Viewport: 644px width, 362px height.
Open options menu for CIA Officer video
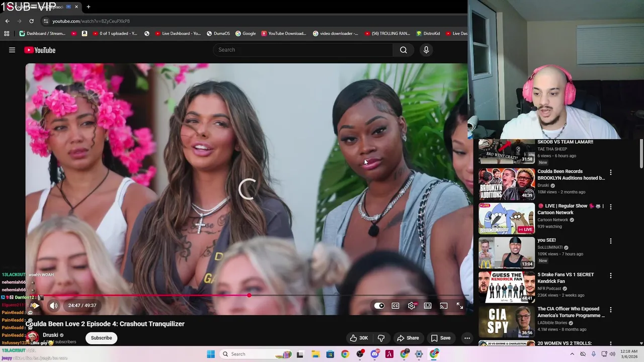611,310
